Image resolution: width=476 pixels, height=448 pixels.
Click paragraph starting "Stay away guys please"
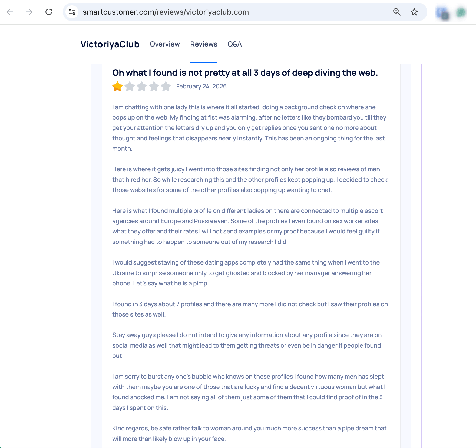[x=247, y=345]
